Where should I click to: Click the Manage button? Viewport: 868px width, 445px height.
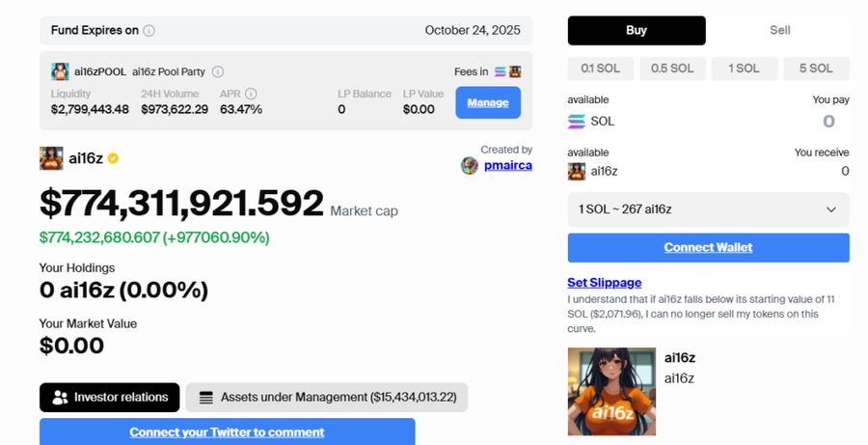(488, 102)
